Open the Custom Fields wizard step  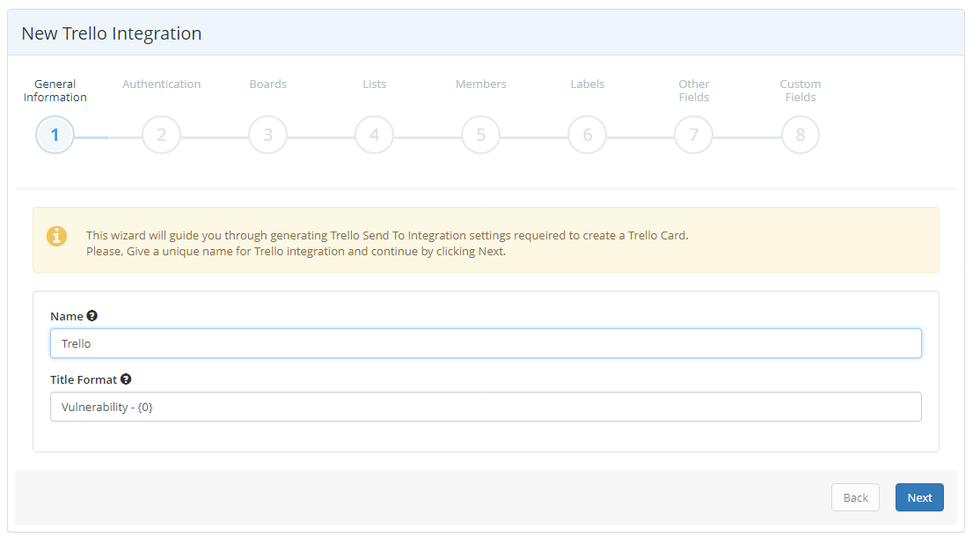click(800, 90)
